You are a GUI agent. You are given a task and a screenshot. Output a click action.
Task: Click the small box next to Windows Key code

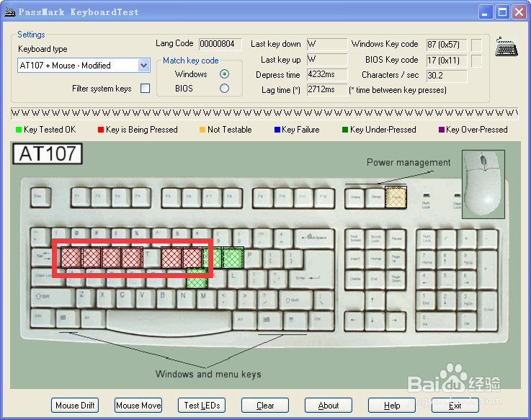pyautogui.click(x=476, y=45)
